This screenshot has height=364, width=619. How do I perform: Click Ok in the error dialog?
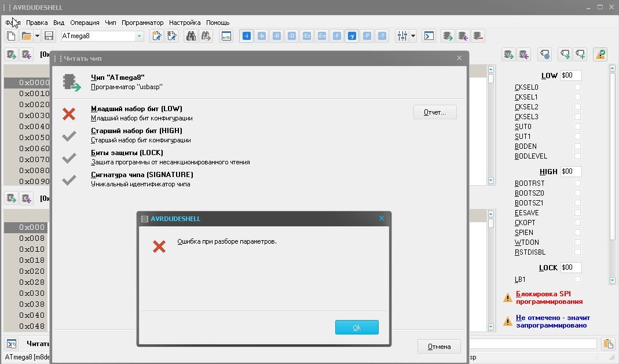tap(357, 328)
